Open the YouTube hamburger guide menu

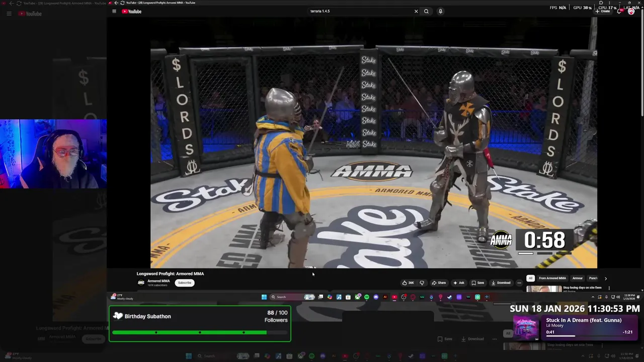pos(114,11)
